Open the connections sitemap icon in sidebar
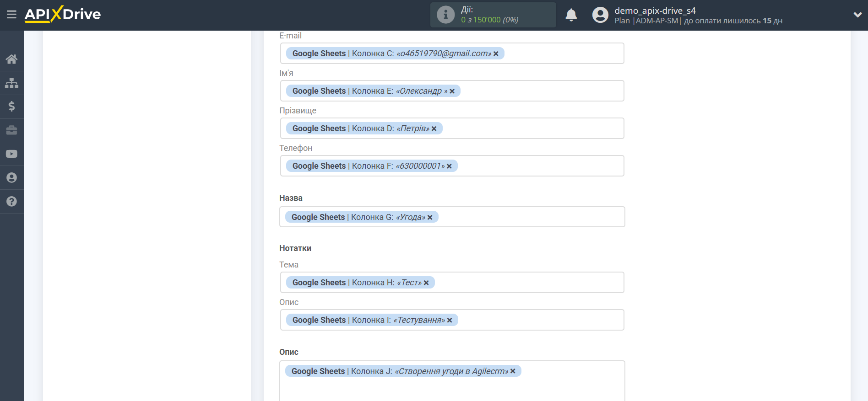The width and height of the screenshot is (868, 401). coord(11,83)
